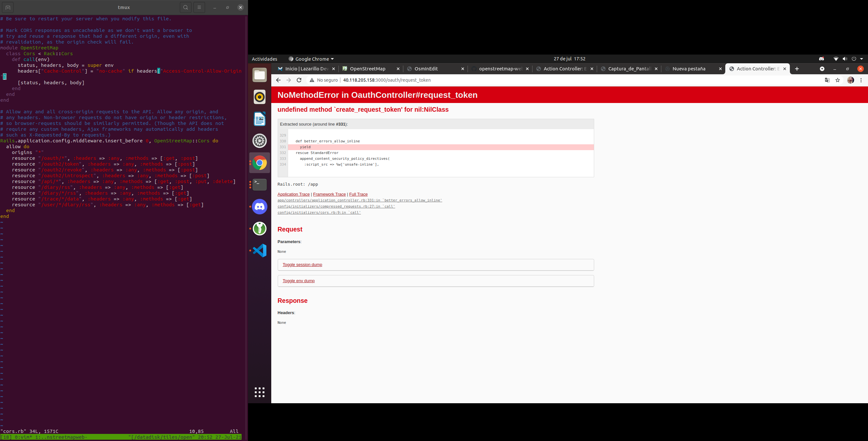This screenshot has height=441, width=868.
Task: Toggle session dump
Action: pos(302,265)
